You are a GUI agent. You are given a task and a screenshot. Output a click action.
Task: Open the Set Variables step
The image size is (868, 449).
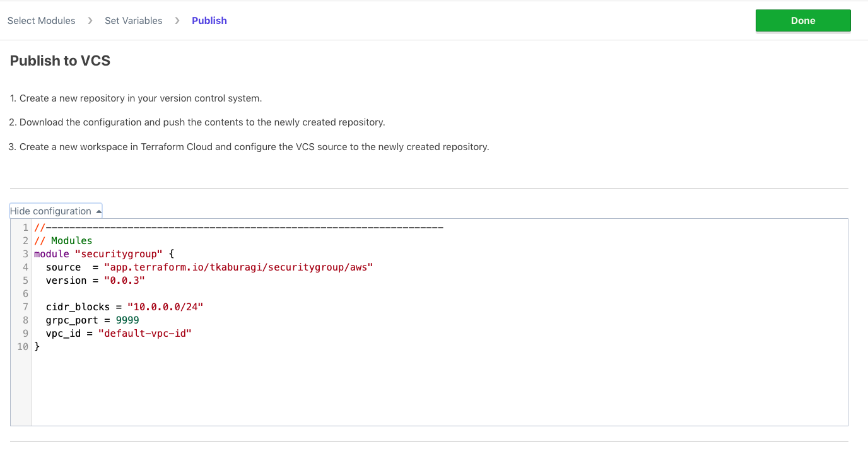(x=133, y=21)
